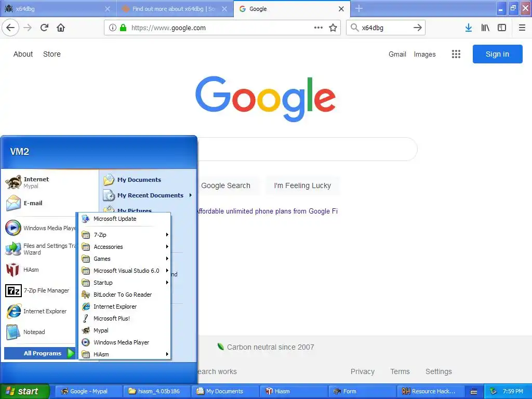Open Privacy footer link

coord(362,371)
